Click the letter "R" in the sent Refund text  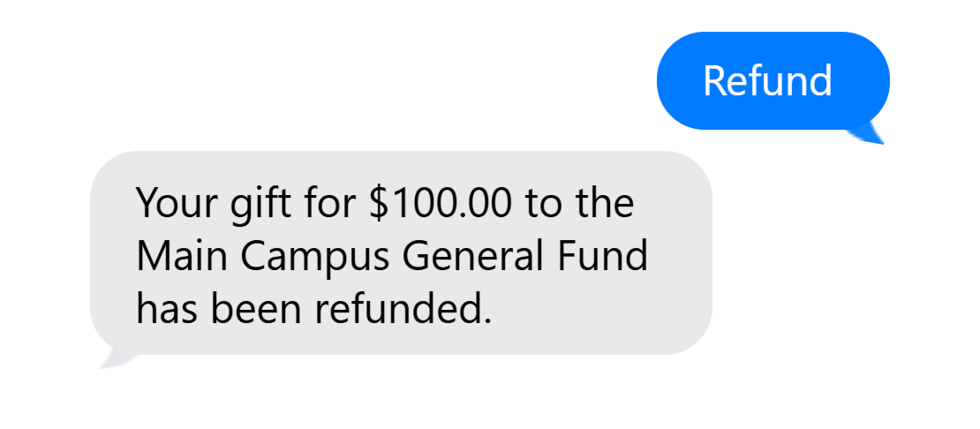714,80
